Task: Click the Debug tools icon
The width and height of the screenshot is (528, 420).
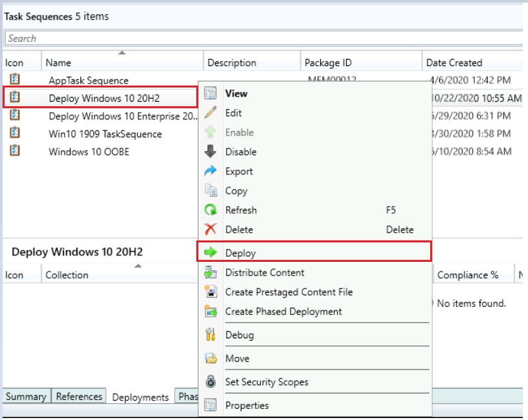Action: tap(211, 334)
